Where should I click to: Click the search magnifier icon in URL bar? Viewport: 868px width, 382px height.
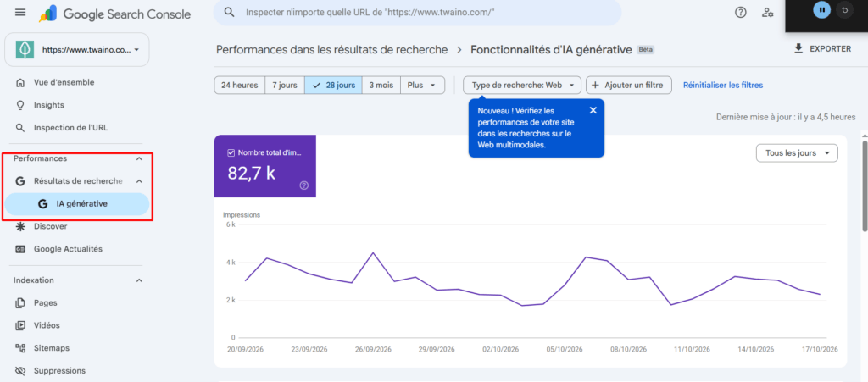(x=229, y=12)
